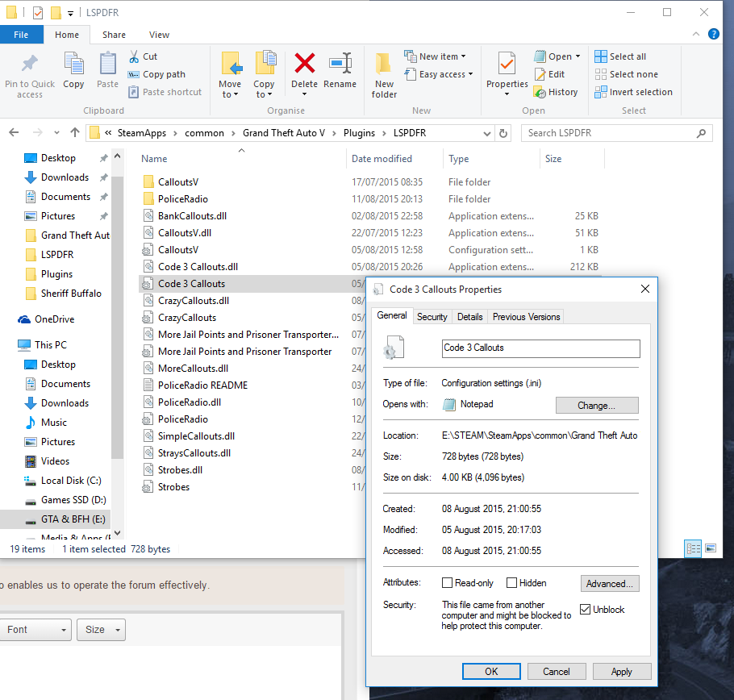Image resolution: width=734 pixels, height=700 pixels.
Task: Refresh the LSPDFR folder view
Action: [504, 133]
